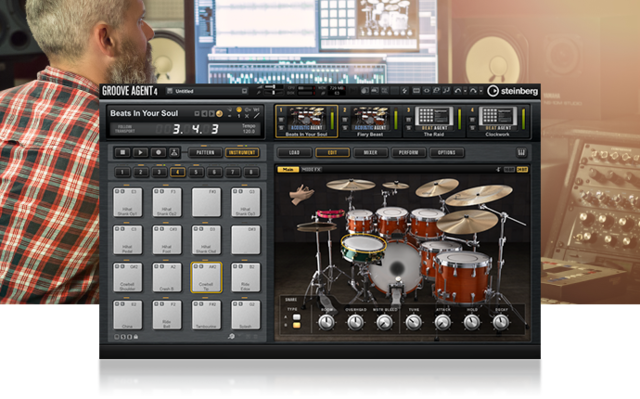Viewport: 640px width, 399px height.
Task: Click the magnifier icon below the pads
Action: tap(231, 337)
